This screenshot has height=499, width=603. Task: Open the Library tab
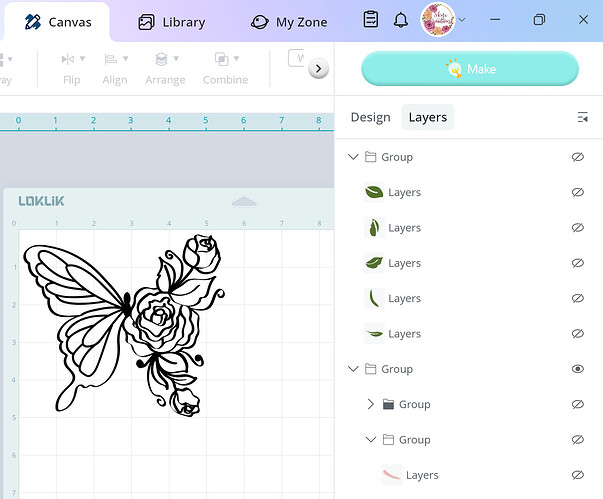point(172,22)
